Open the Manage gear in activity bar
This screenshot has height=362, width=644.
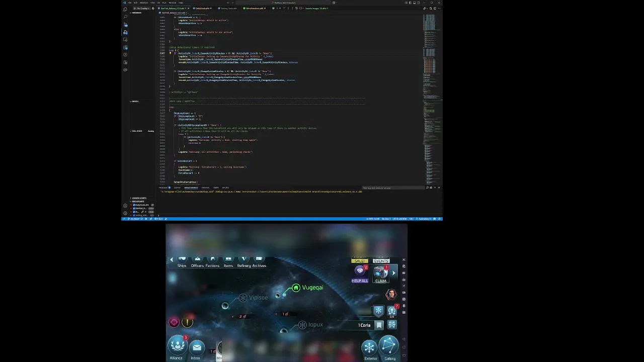125,213
